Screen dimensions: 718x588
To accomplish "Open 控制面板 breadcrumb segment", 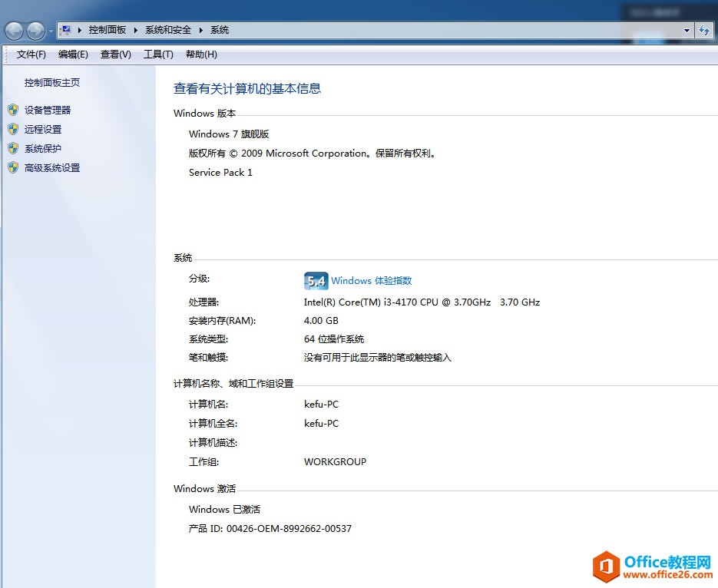I will pyautogui.click(x=108, y=30).
